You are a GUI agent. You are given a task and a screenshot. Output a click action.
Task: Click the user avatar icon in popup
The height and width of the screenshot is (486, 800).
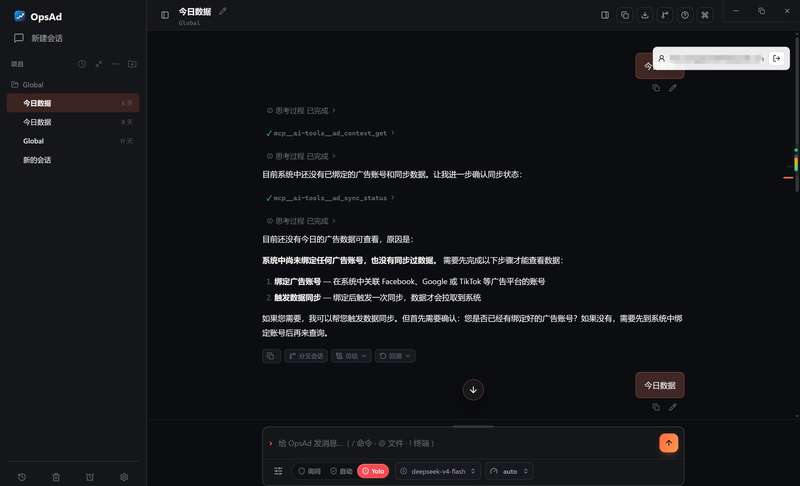pos(661,58)
